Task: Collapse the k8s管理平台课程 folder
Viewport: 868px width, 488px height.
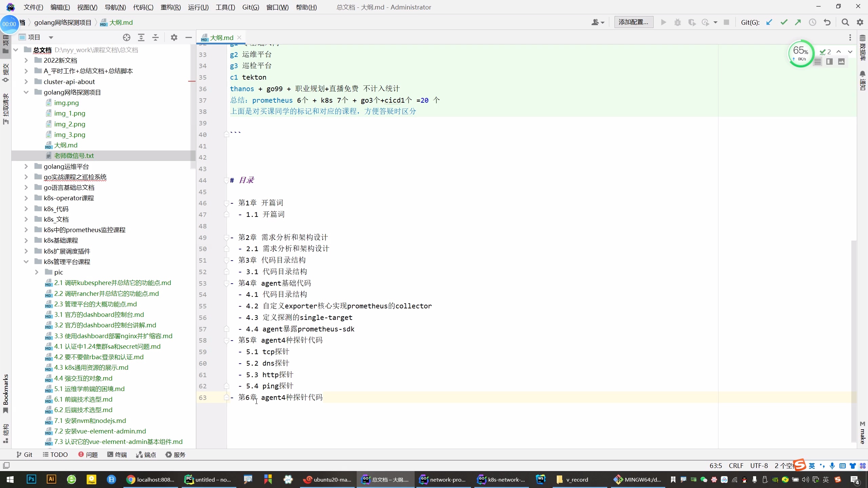Action: point(26,261)
